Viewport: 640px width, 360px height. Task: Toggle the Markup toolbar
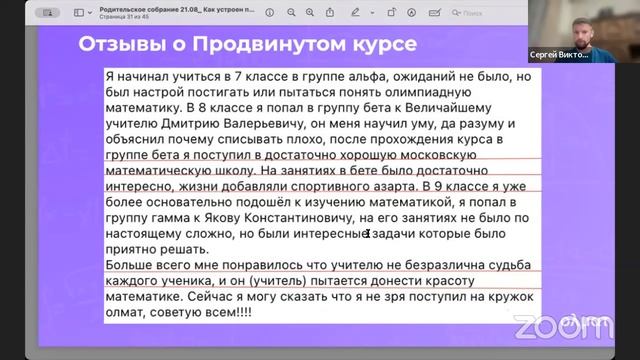[x=411, y=13]
